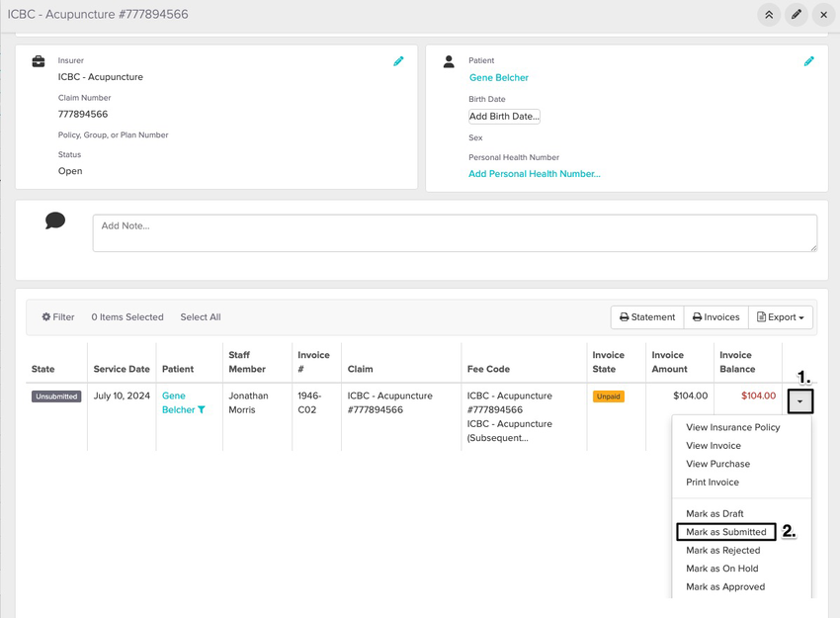
Task: Click the July 10, 2024 service date
Action: pos(122,396)
